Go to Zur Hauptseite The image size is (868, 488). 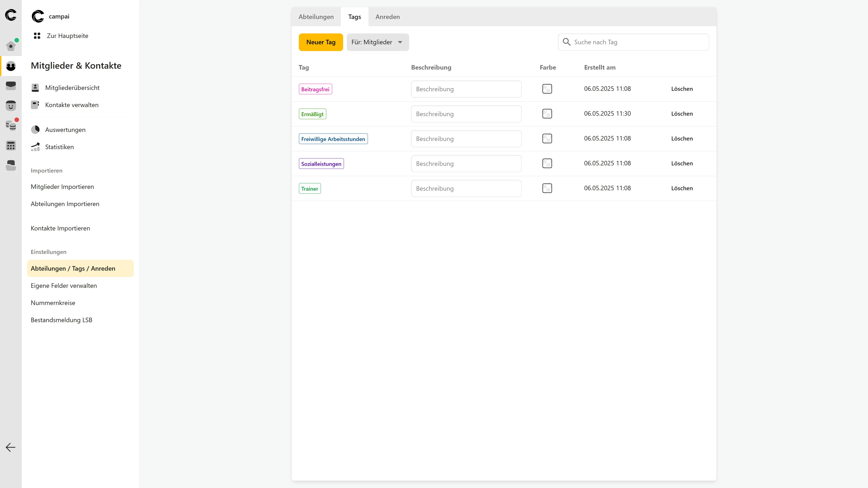[67, 36]
